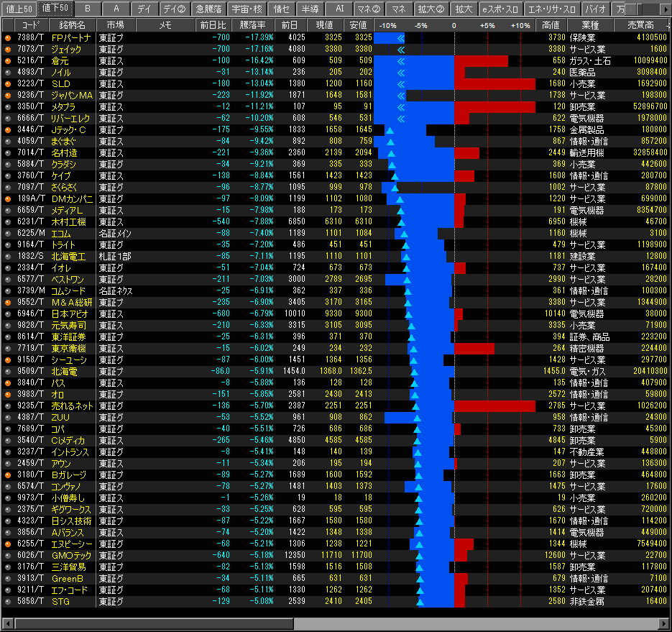Switch to the 値上50 tab

pyautogui.click(x=19, y=9)
